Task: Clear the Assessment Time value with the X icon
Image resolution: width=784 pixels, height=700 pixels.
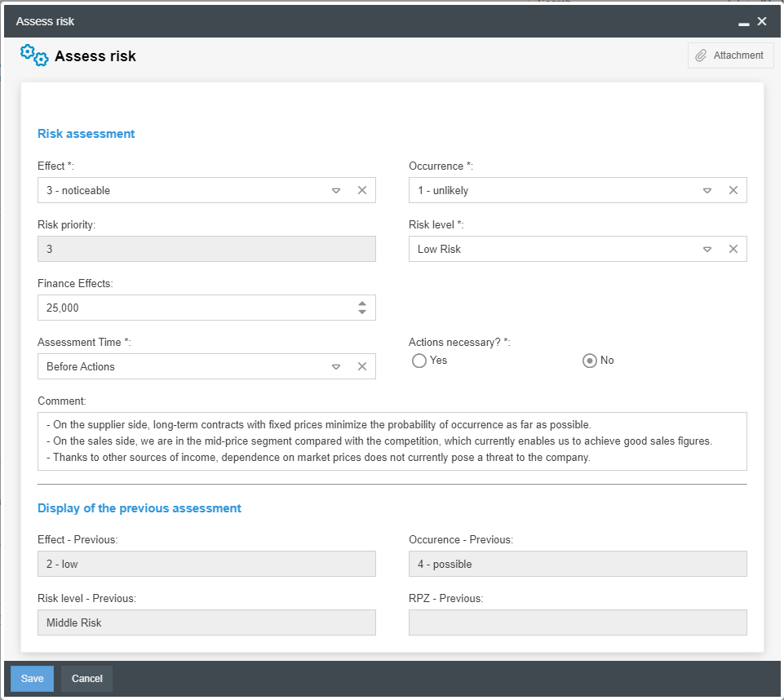Action: 362,366
